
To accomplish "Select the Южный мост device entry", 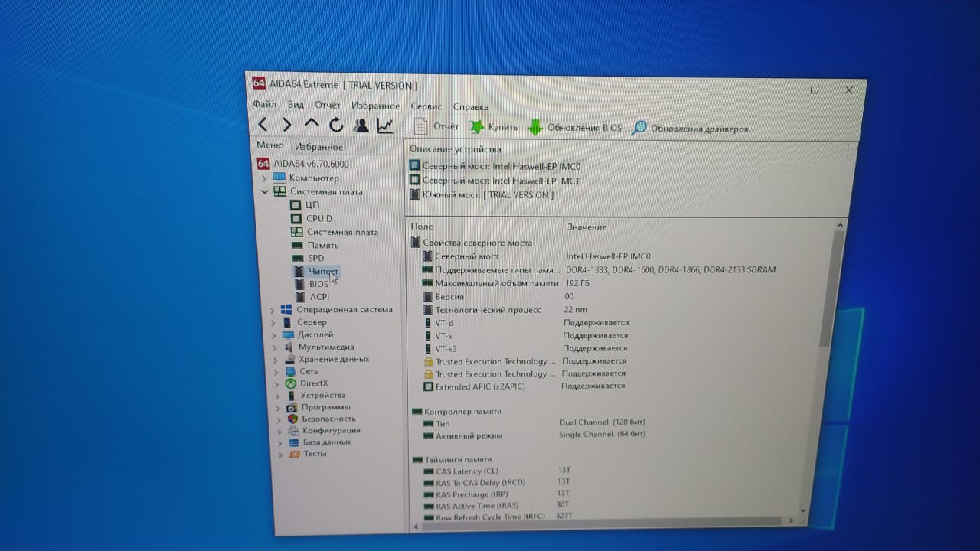I will (x=481, y=194).
